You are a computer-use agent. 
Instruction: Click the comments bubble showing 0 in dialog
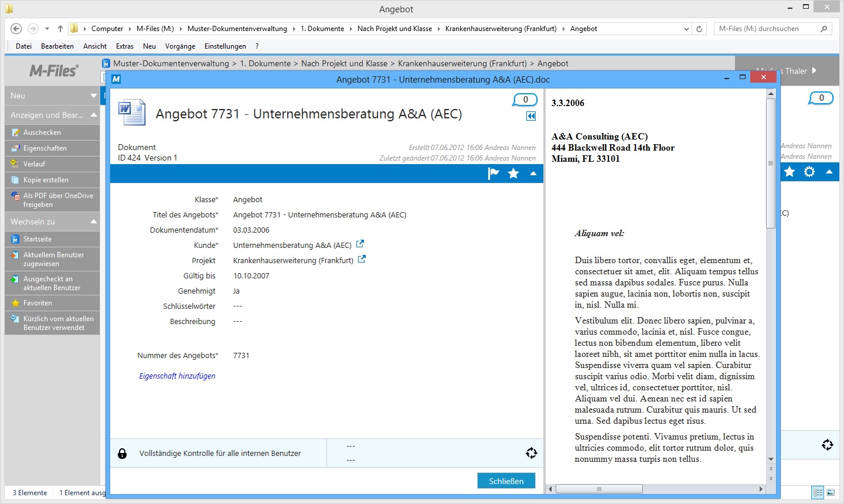[x=525, y=100]
